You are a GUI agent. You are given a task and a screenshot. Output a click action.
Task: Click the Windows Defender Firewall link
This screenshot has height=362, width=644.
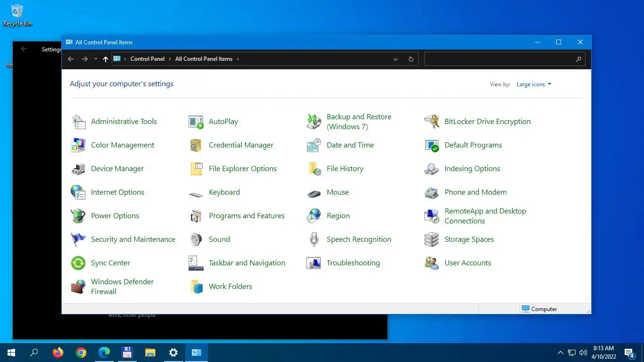tap(122, 287)
